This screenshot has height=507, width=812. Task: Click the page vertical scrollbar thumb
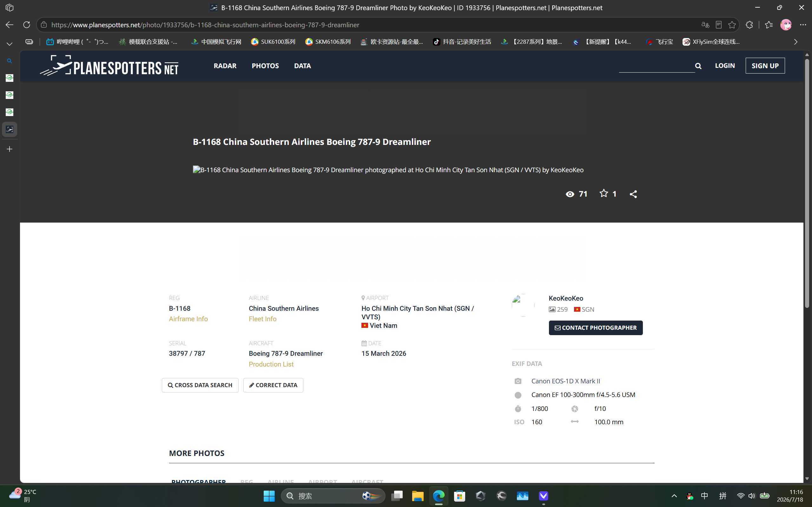click(807, 183)
